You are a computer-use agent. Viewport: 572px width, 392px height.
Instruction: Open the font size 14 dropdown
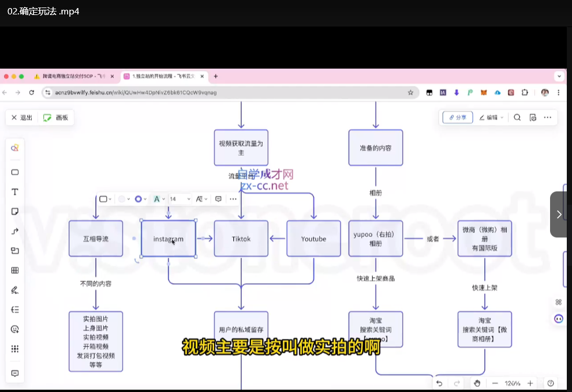(180, 199)
